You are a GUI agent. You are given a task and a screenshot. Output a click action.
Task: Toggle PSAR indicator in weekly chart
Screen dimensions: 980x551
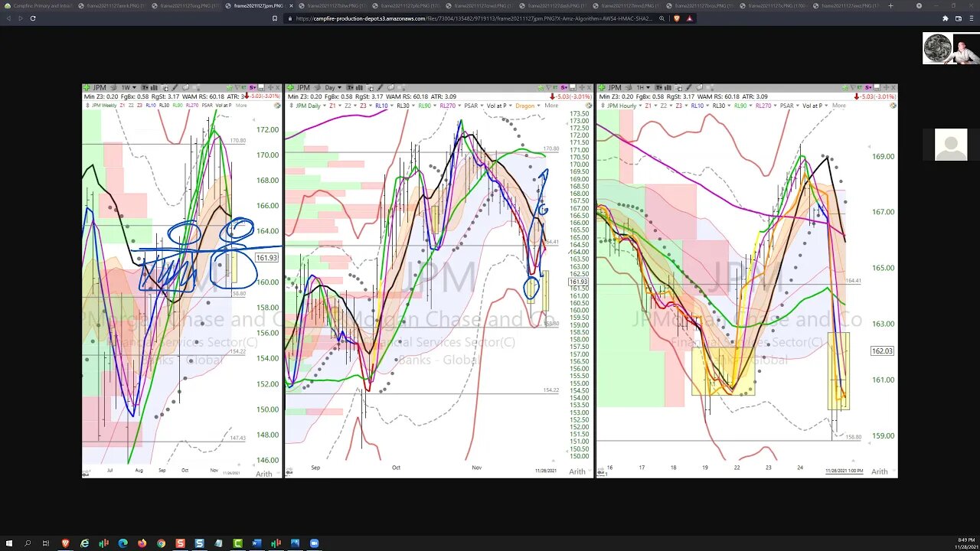207,106
